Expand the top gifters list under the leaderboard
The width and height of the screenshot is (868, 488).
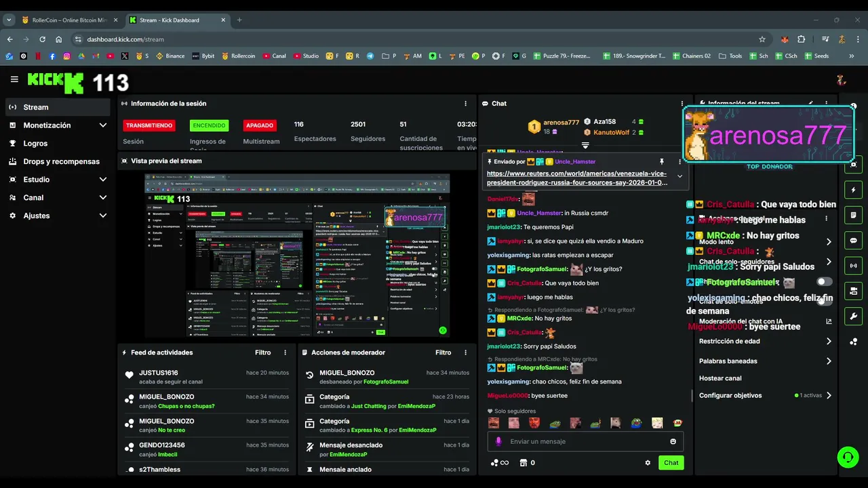point(585,145)
